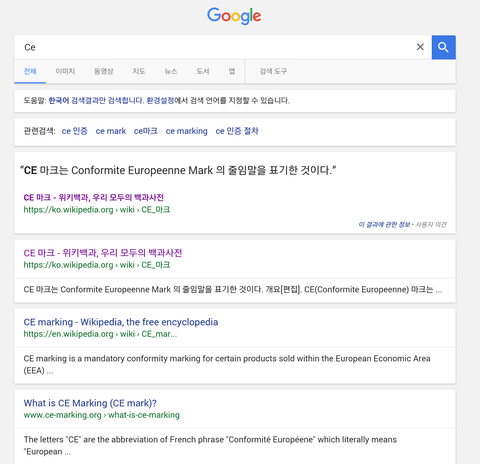Click 이 결과에 관한 정보 link
The height and width of the screenshot is (464, 480).
pyautogui.click(x=384, y=225)
